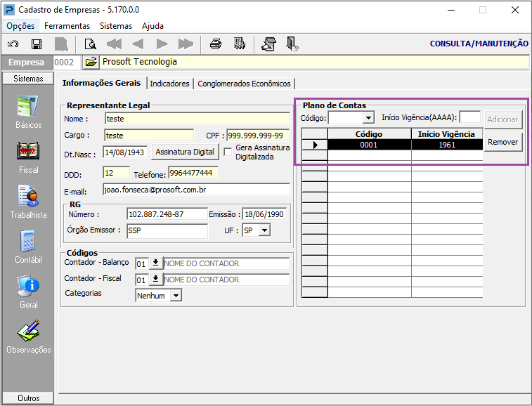Open the company folder lookup icon
The height and width of the screenshot is (406, 532).
91,62
